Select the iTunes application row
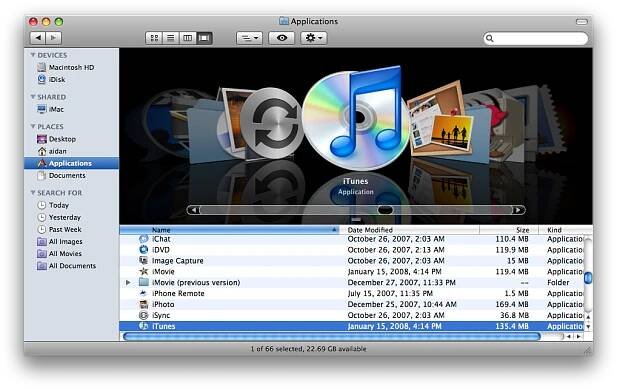Image resolution: width=617 pixels, height=389 pixels. click(x=351, y=326)
